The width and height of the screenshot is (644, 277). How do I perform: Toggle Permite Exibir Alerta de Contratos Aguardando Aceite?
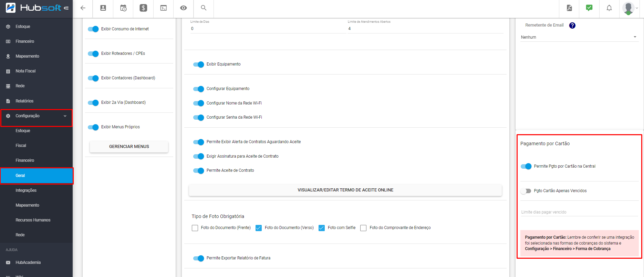199,142
